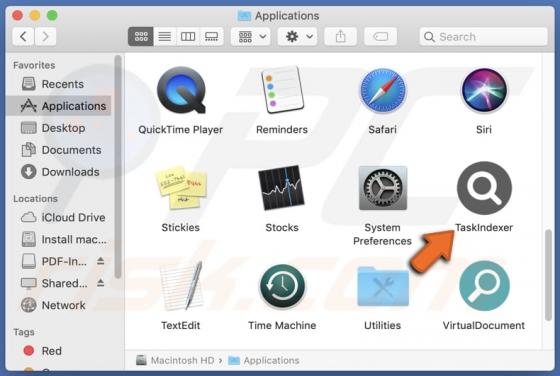Open the Reminders app icon

coord(282,90)
